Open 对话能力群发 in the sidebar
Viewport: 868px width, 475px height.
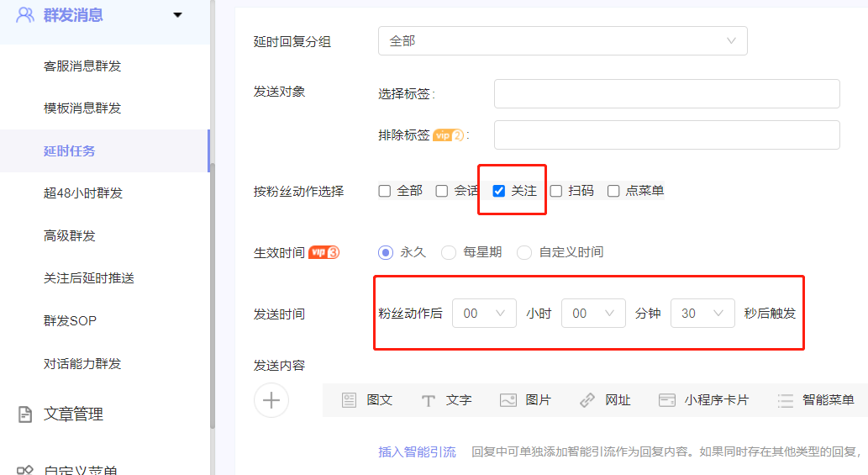[x=82, y=363]
